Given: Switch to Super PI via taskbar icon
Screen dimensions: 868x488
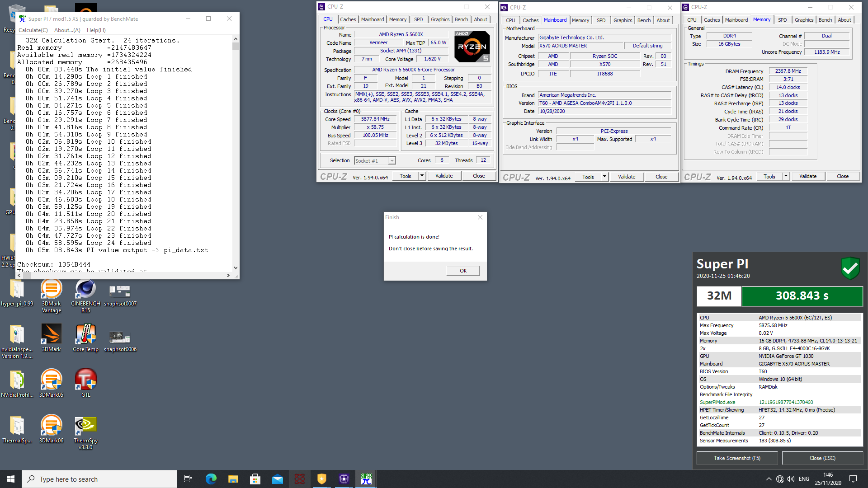Looking at the screenshot, I should pos(366,479).
